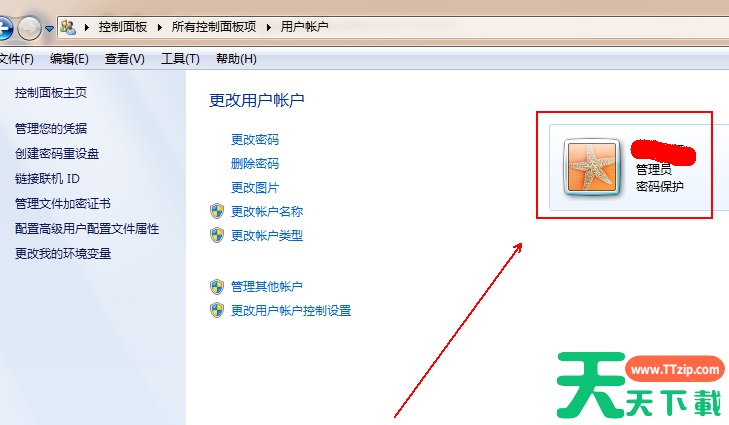This screenshot has height=425, width=729.
Task: Open the 工具(T) menu
Action: (180, 59)
